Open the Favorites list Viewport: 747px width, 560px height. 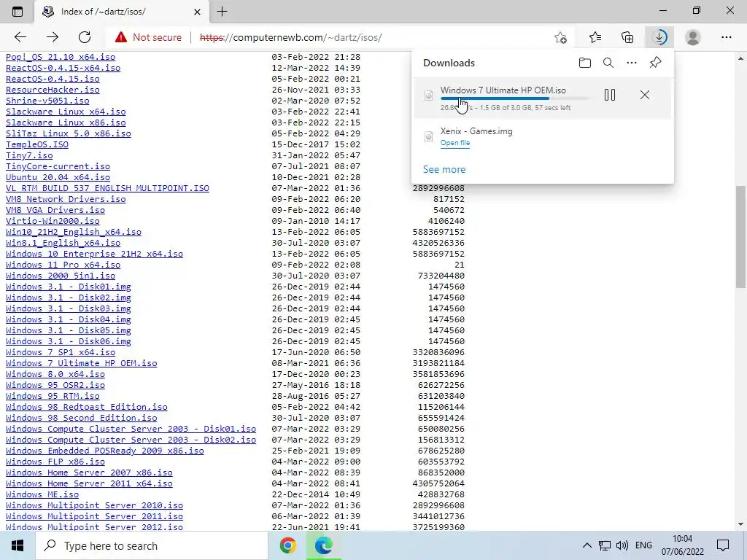595,37
